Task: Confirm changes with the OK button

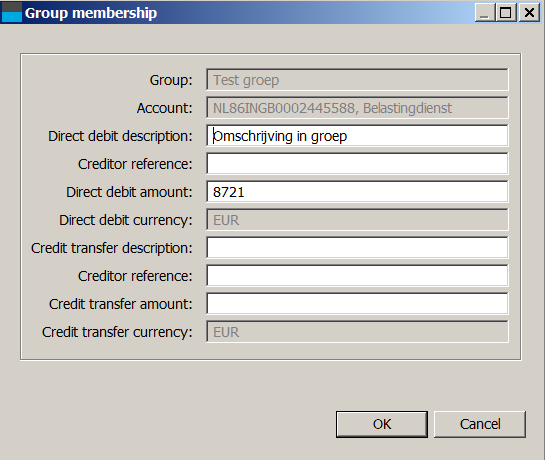Action: (382, 424)
